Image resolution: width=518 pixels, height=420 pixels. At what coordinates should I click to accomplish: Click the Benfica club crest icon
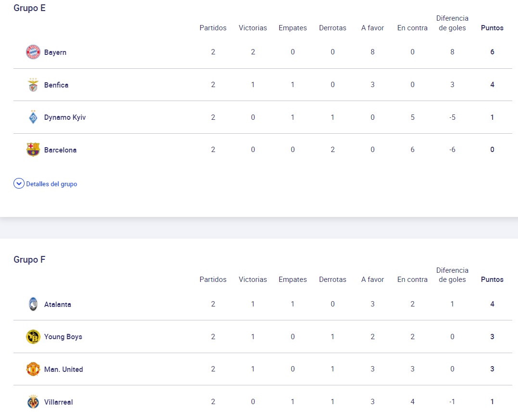33,85
